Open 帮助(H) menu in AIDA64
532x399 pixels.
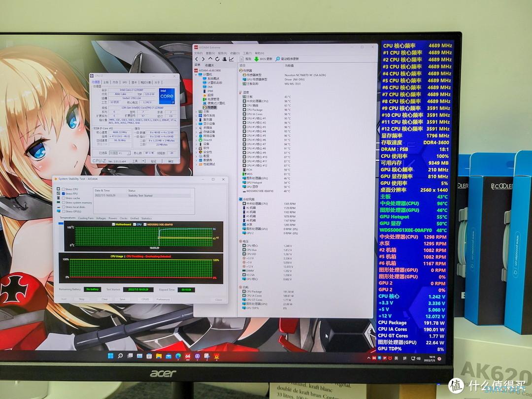[x=260, y=53]
